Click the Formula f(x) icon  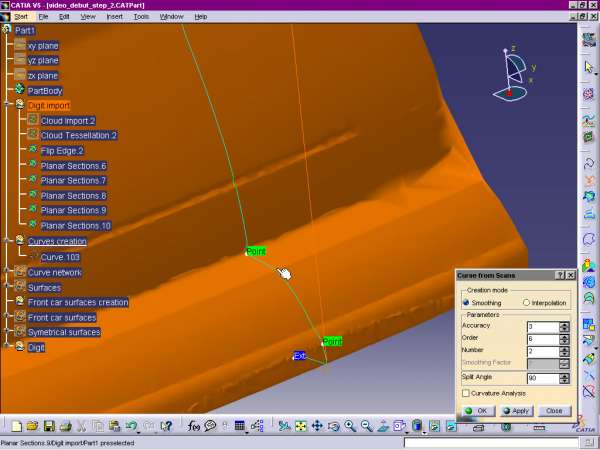(x=196, y=427)
